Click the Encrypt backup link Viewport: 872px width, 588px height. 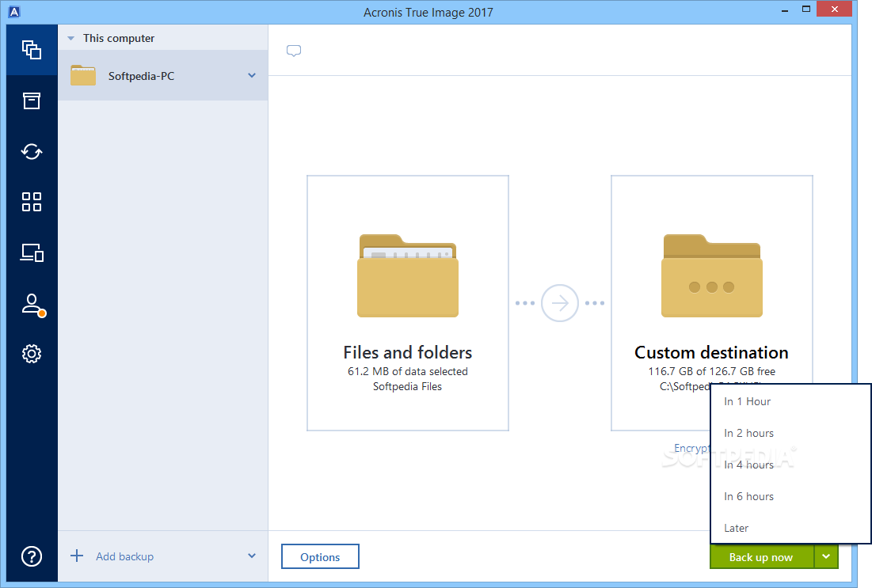(x=692, y=448)
